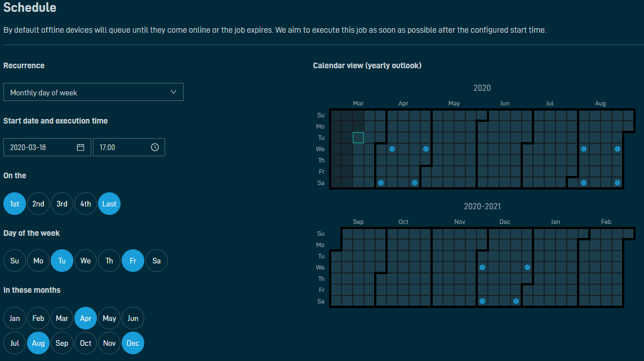
Task: Click the 'Schedule' page heading
Action: click(x=29, y=7)
